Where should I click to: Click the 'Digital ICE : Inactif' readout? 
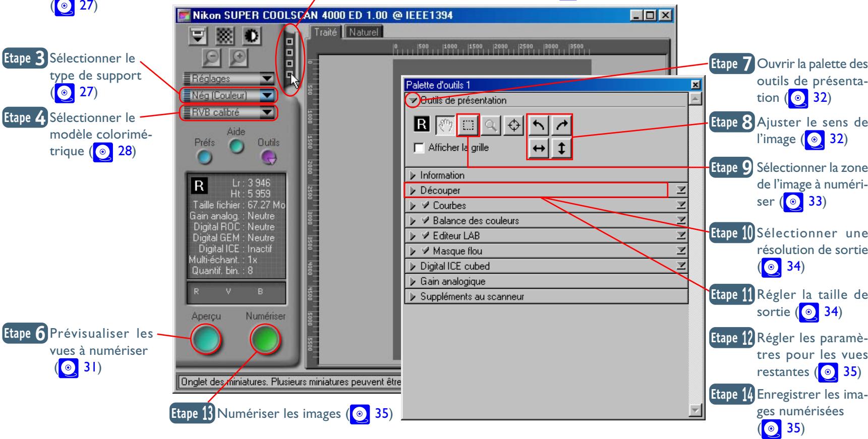[x=237, y=248]
